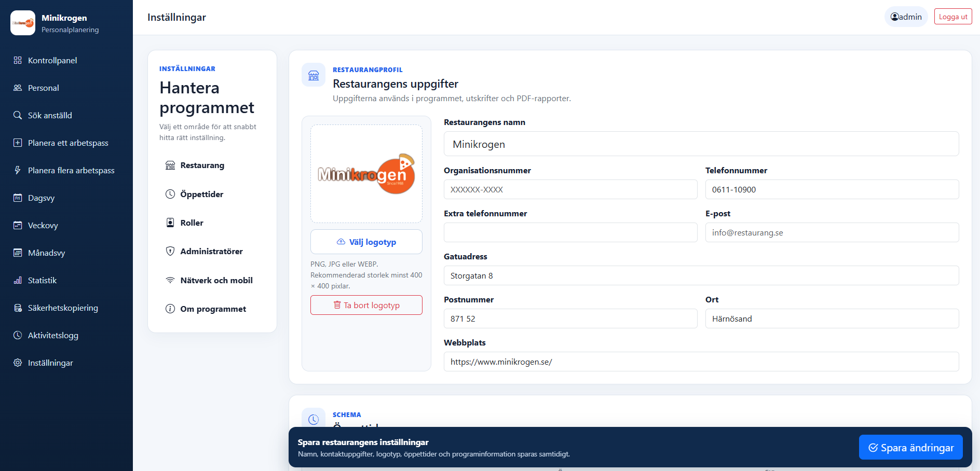Focus the Postnummer field
The height and width of the screenshot is (471, 980).
570,318
